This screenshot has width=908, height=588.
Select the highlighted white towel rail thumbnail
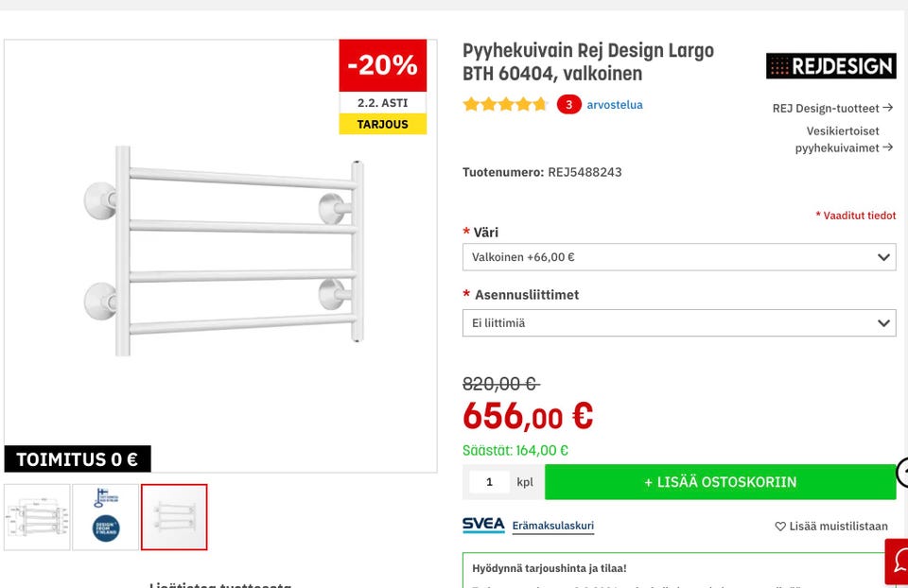click(x=174, y=517)
